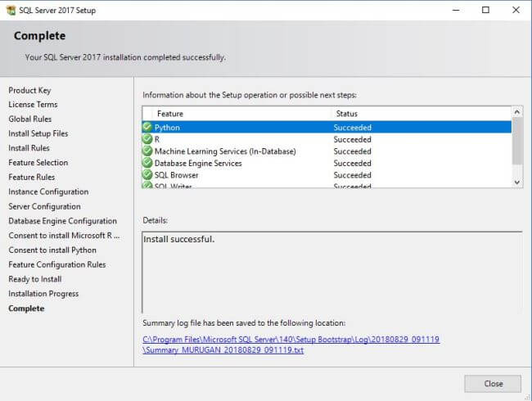The width and height of the screenshot is (532, 401).
Task: Click the feature list scroll down arrow
Action: point(517,182)
